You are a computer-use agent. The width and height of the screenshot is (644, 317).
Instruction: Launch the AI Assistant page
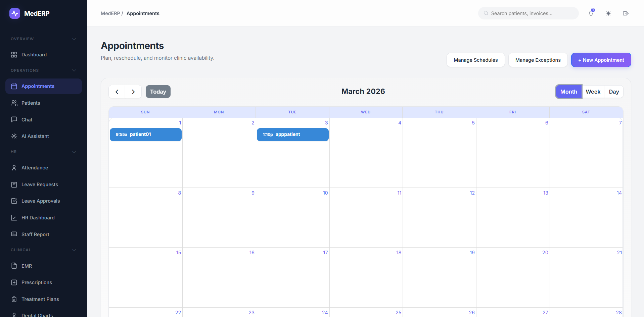(x=35, y=136)
